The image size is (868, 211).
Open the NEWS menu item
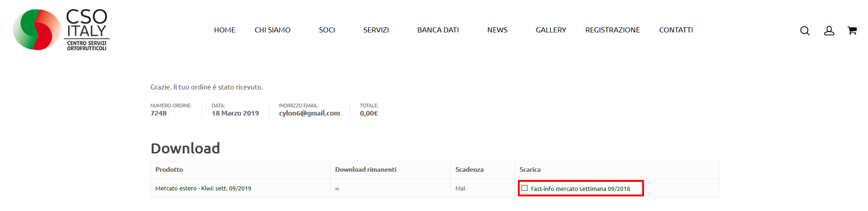tap(497, 30)
